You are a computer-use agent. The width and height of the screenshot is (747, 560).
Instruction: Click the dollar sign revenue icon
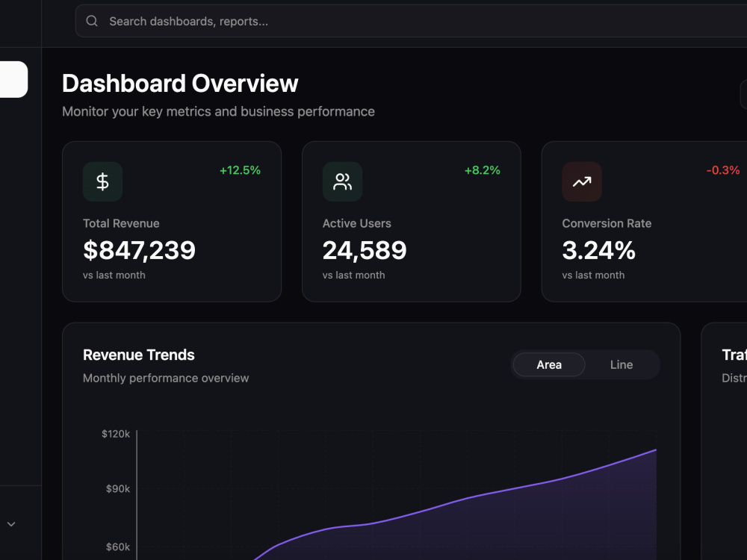point(102,181)
